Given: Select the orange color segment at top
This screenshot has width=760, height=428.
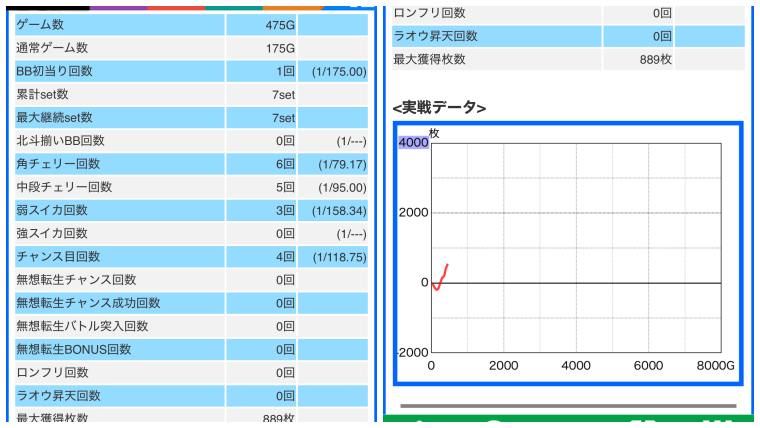Looking at the screenshot, I should [292, 6].
